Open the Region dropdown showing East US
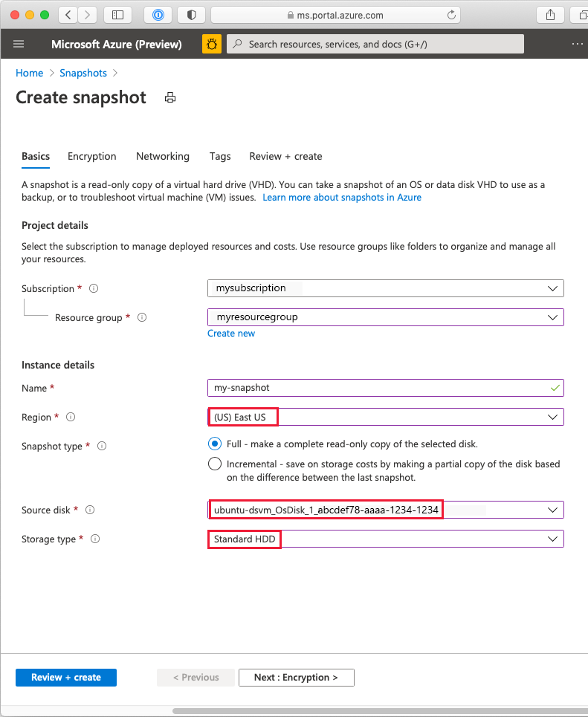Image resolution: width=588 pixels, height=717 pixels. (386, 417)
